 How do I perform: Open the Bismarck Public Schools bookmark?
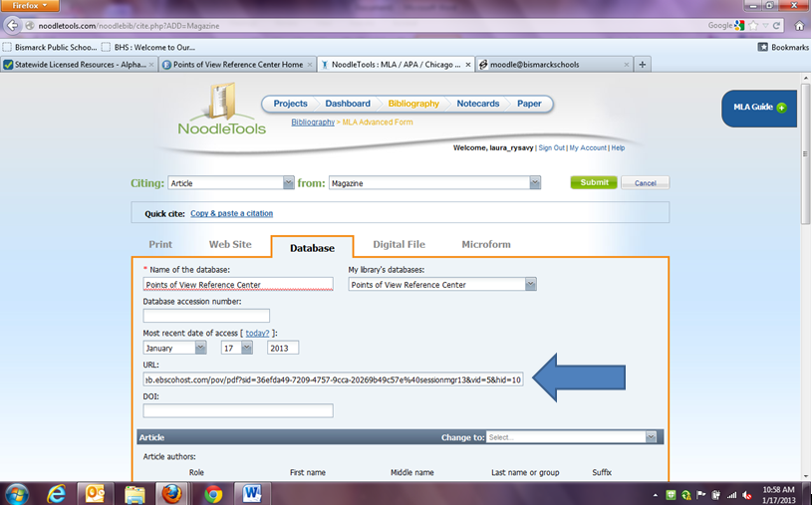tap(50, 47)
